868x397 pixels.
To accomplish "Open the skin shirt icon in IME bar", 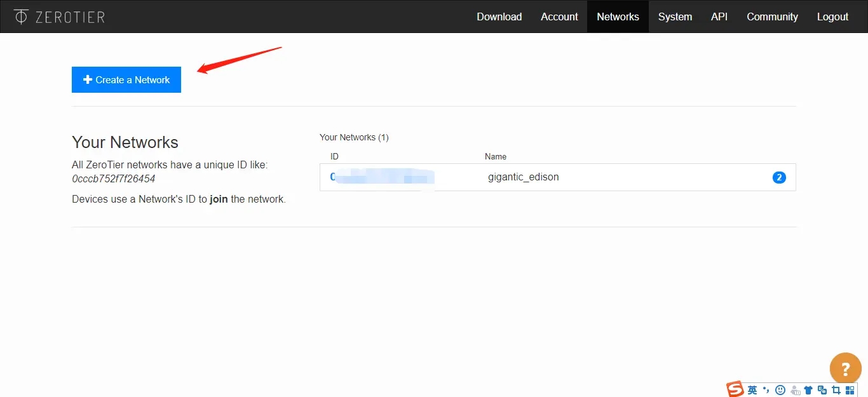I will pos(808,390).
